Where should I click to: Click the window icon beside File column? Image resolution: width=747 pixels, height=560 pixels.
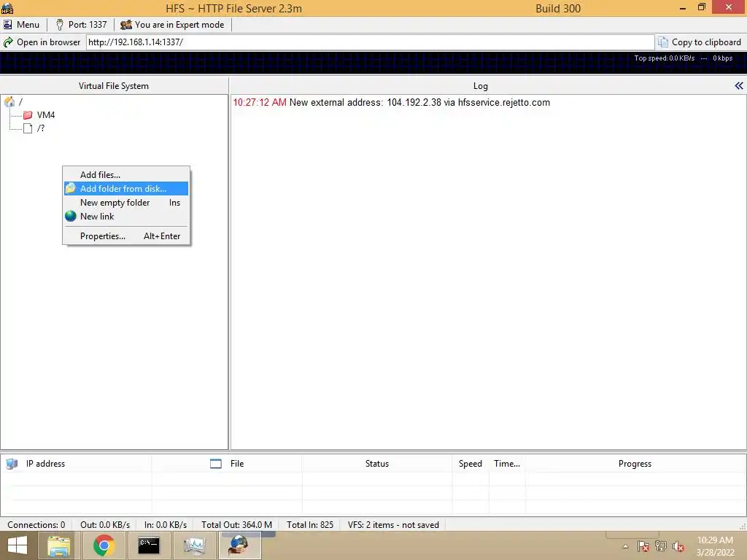[216, 463]
